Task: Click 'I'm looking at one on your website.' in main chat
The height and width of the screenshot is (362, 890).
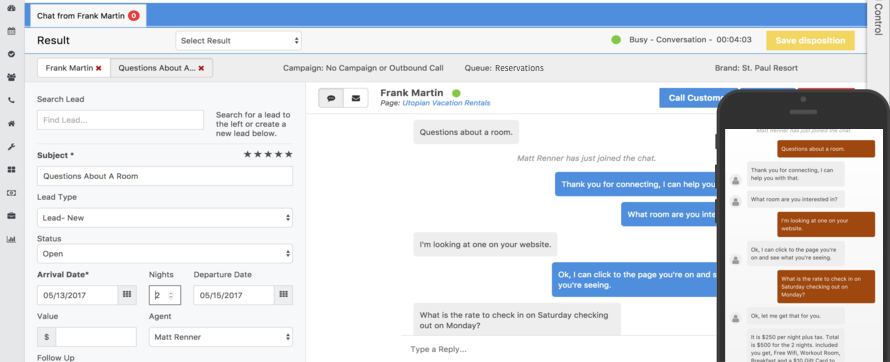Action: coord(485,245)
